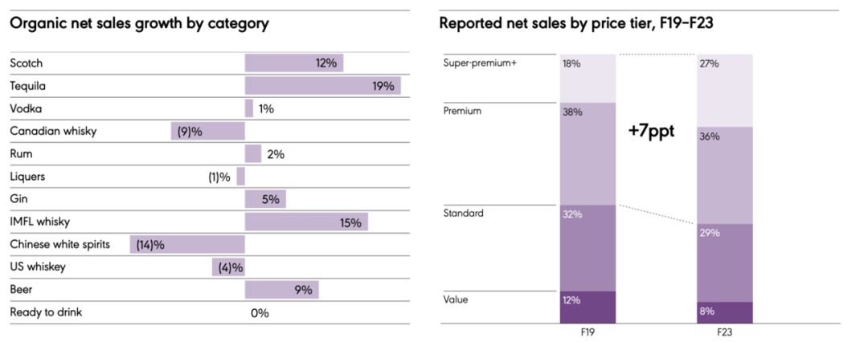Click the Tequila 19% bar
Image resolution: width=868 pixels, height=342 pixels.
pyautogui.click(x=322, y=86)
